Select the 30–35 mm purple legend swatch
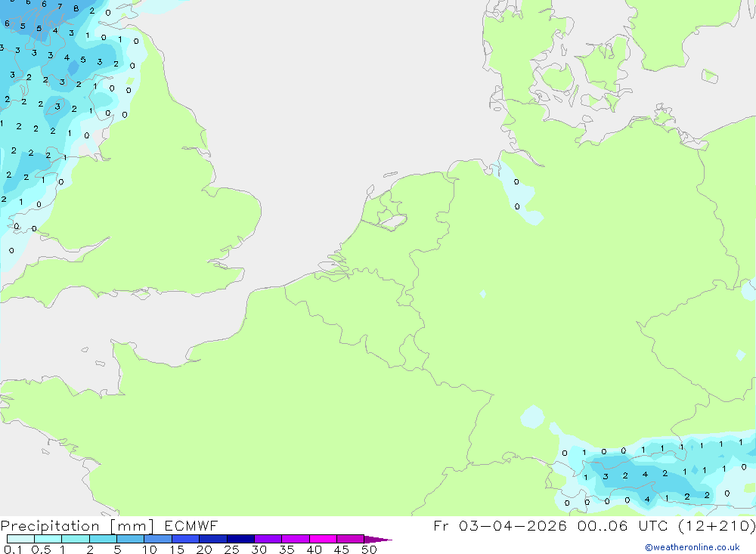Image resolution: width=756 pixels, height=554 pixels. point(268,539)
